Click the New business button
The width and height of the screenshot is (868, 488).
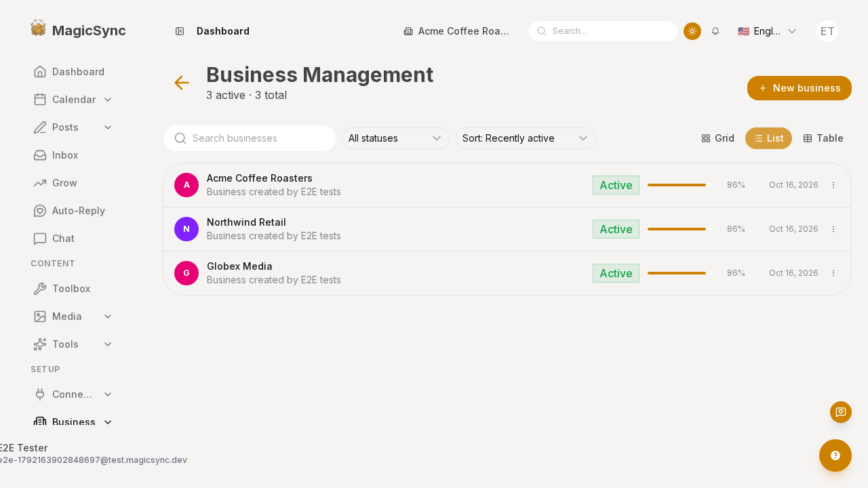(800, 88)
